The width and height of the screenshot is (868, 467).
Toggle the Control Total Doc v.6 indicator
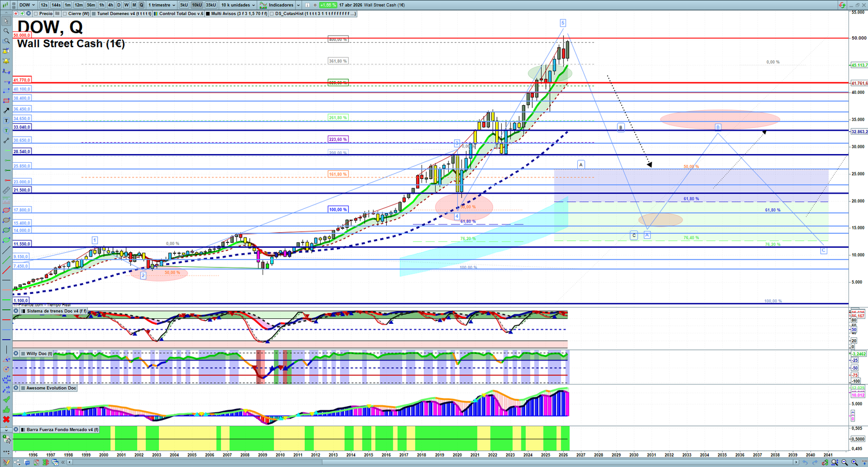(x=156, y=14)
